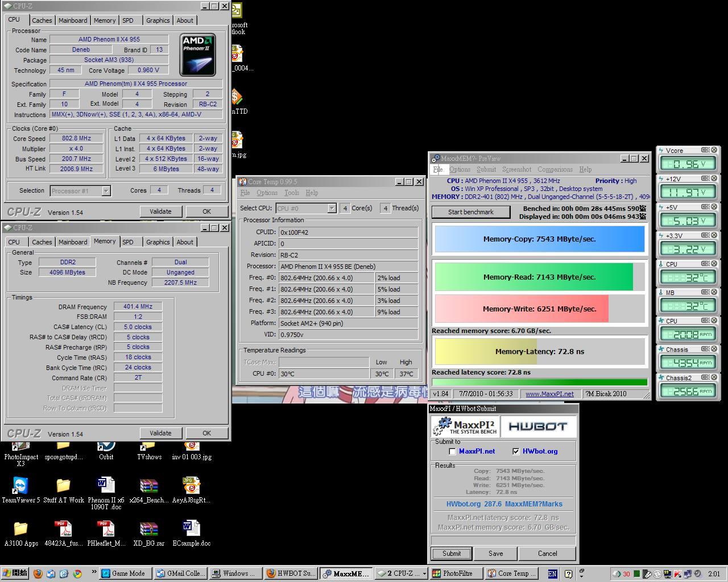Click the Chassis2 fan settings icon
Image resolution: width=728 pixels, height=582 pixels.
[705, 377]
